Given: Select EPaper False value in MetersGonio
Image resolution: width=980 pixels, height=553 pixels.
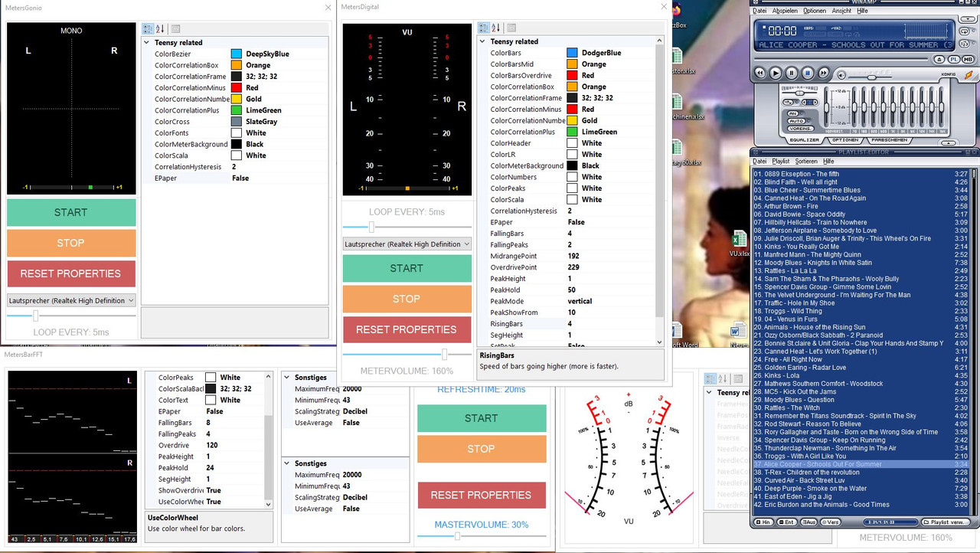Looking at the screenshot, I should click(240, 178).
